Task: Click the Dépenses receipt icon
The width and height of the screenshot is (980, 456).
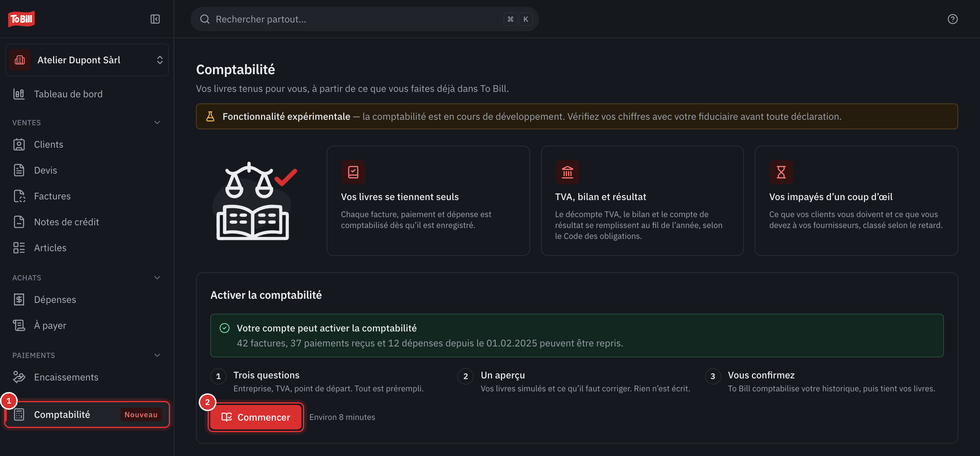Action: [x=19, y=299]
